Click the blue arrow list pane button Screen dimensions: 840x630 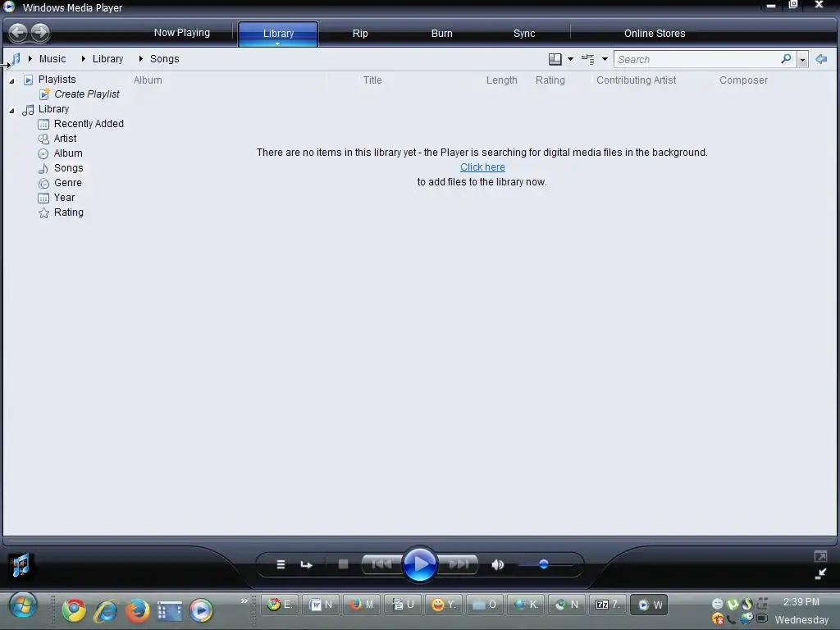click(821, 59)
